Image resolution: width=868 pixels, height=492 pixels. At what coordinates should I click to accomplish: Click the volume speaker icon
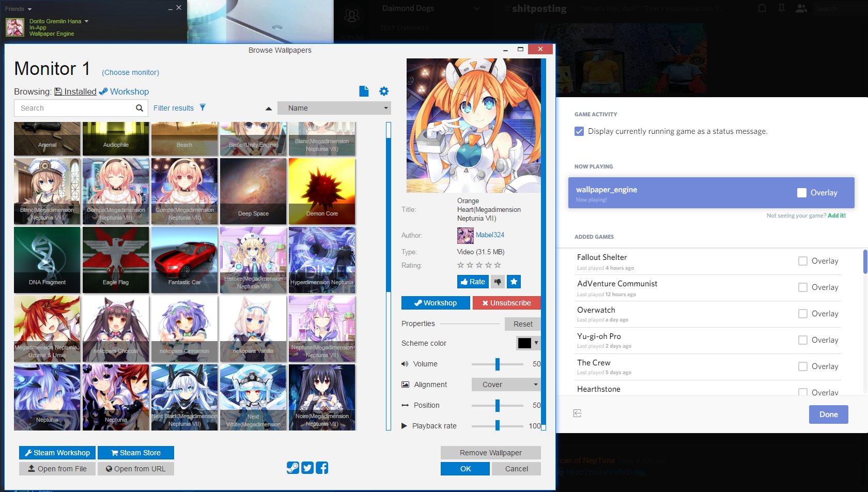[x=405, y=364]
